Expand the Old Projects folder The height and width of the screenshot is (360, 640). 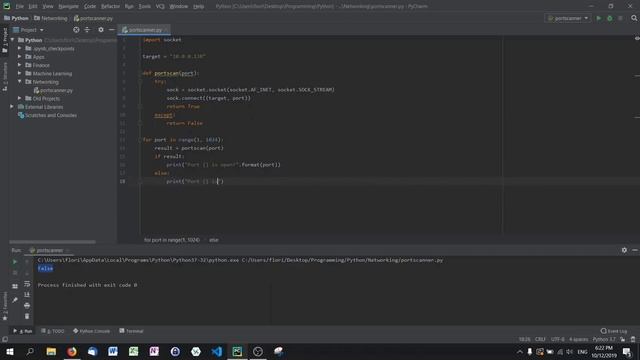point(20,98)
